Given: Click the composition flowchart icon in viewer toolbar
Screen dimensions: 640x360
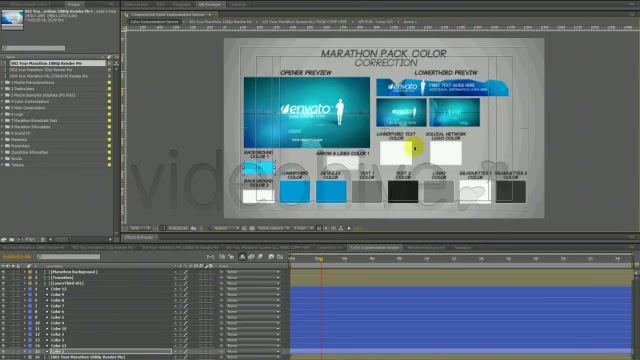Looking at the screenshot, I should tap(341, 228).
